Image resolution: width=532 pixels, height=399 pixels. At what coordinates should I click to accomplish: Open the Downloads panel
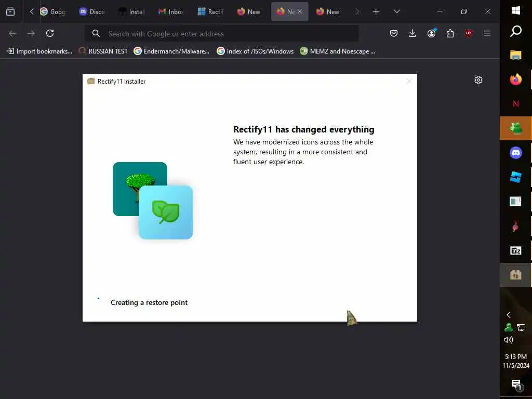click(412, 33)
